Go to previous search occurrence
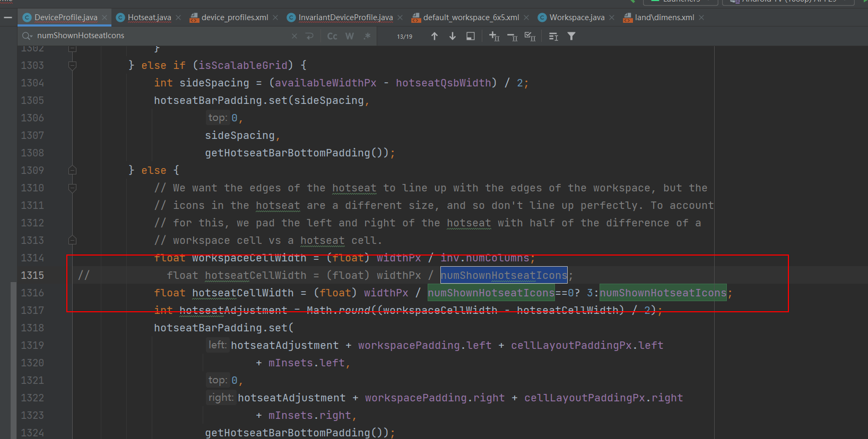Screen dimensions: 868x439 (435, 36)
